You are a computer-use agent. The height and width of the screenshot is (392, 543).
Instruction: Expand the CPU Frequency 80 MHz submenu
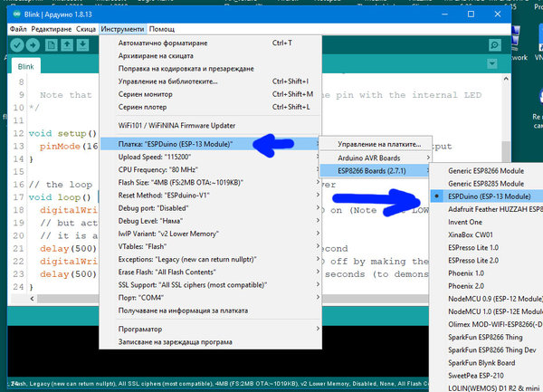[211, 169]
